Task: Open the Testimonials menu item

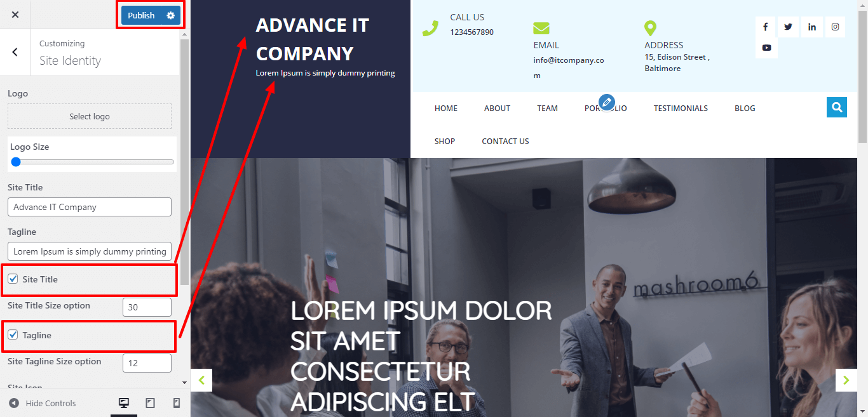Action: click(681, 109)
